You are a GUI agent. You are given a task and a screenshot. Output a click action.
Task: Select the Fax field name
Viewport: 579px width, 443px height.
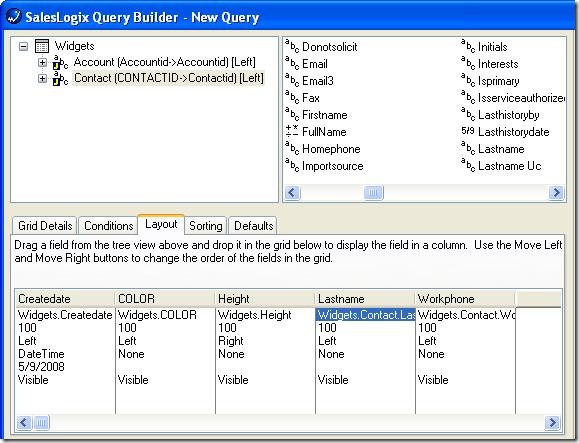tap(311, 98)
